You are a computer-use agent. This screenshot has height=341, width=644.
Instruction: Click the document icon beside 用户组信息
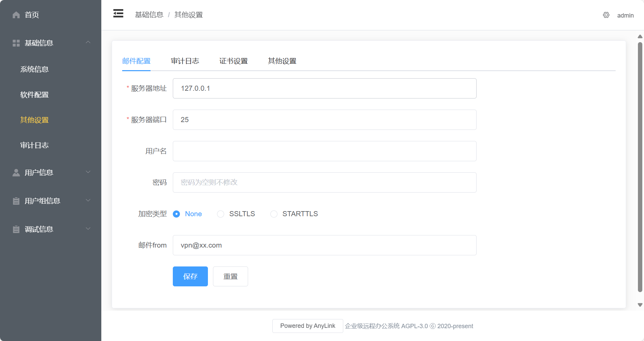16,201
